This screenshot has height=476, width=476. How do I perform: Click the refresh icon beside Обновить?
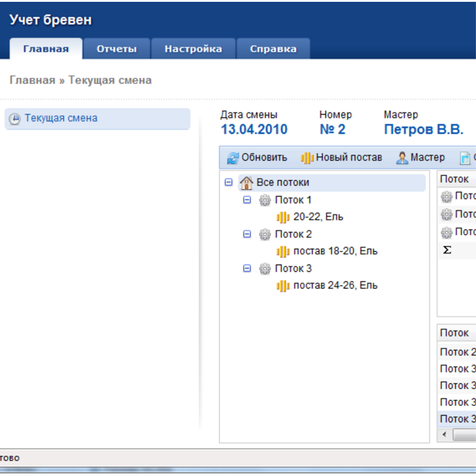(x=233, y=158)
